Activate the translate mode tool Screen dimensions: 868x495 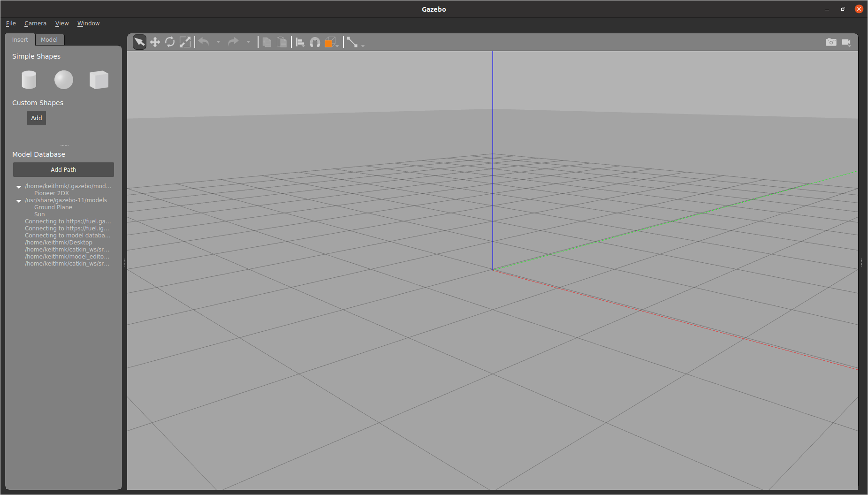tap(155, 42)
